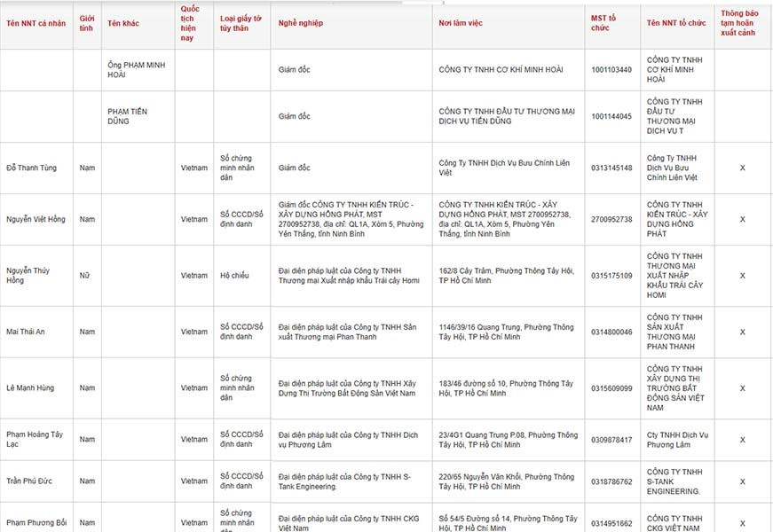
Task: Select the 'MST tổ chức' column header
Action: (x=603, y=23)
